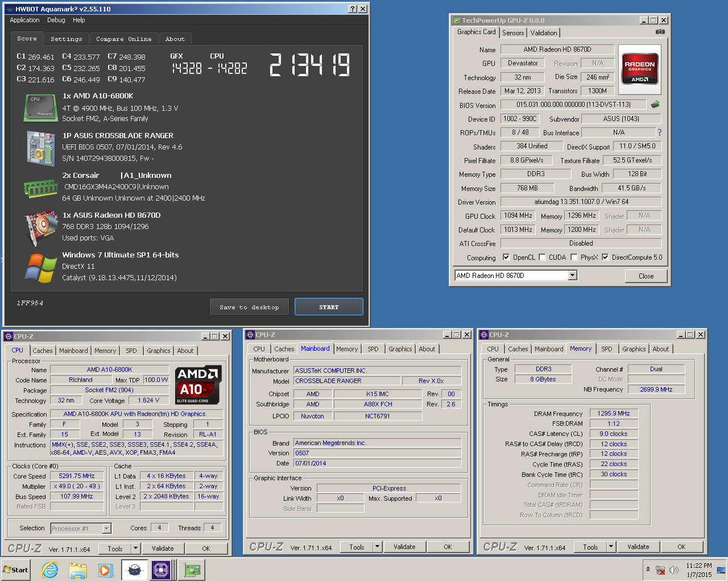The width and height of the screenshot is (728, 582).
Task: Click the Radeon Graphics logo in GPU-Z
Action: (x=640, y=69)
